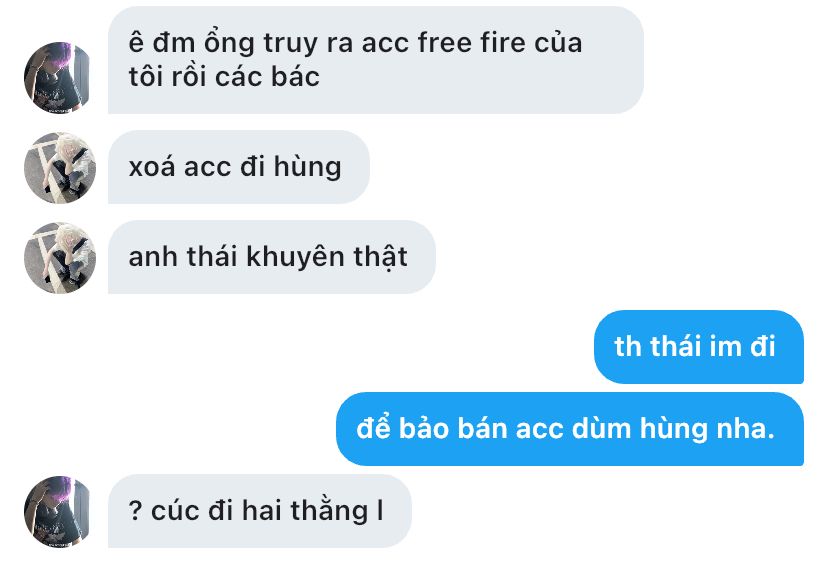Click the words "truy ra" in the first message
This screenshot has height=577, width=828.
(x=308, y=44)
